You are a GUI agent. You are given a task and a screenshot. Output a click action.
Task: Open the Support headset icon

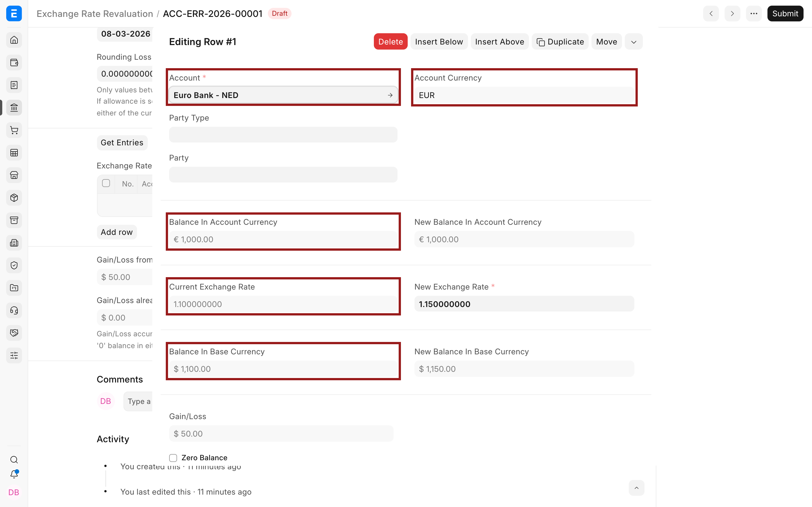click(14, 310)
